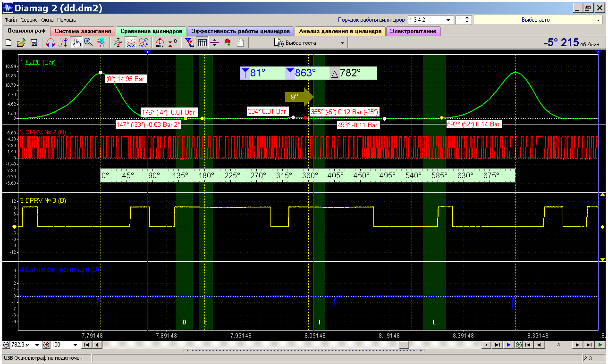Viewport: 608px width, 364px height.
Task: Click the 3 DPRV № 3 (В) channel label
Action: click(x=43, y=200)
